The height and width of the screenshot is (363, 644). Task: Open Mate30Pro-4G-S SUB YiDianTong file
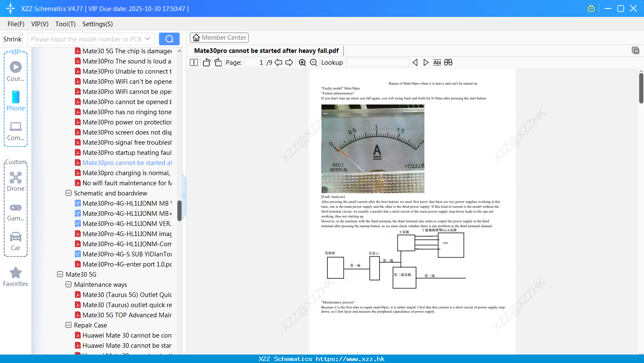pos(123,254)
